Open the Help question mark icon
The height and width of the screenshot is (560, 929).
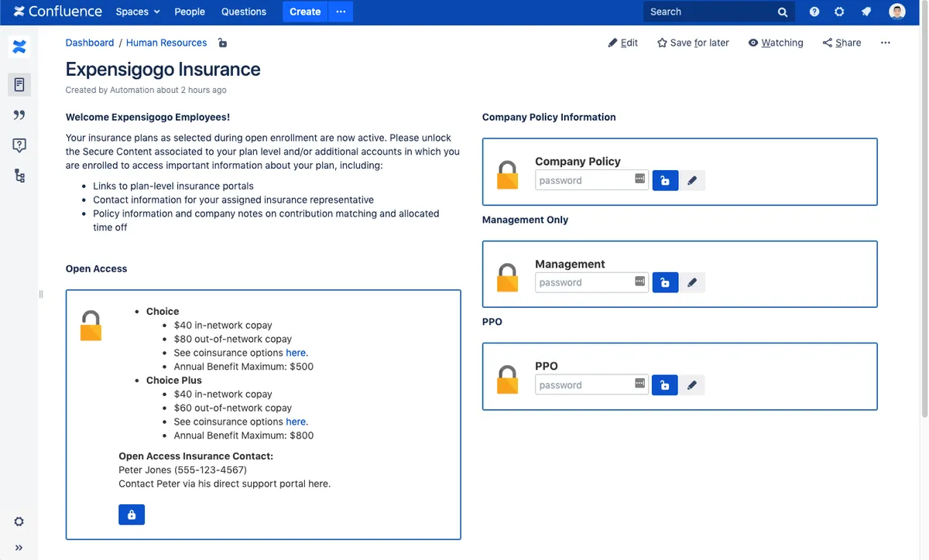pos(814,12)
